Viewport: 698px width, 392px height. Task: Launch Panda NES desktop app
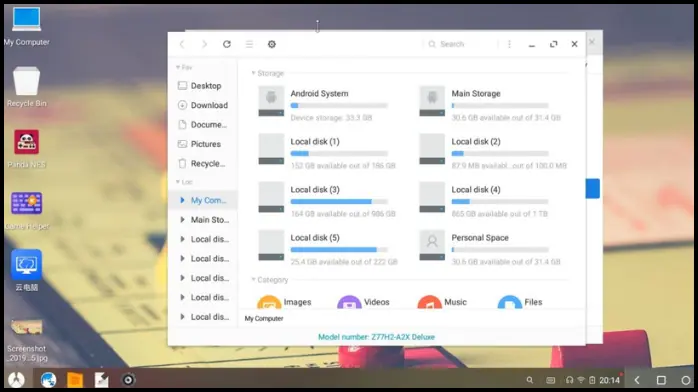pos(27,149)
